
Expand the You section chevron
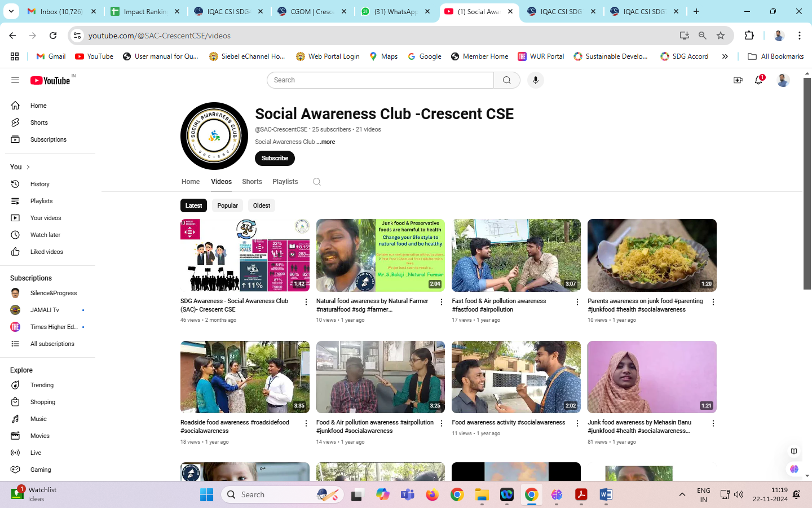28,167
